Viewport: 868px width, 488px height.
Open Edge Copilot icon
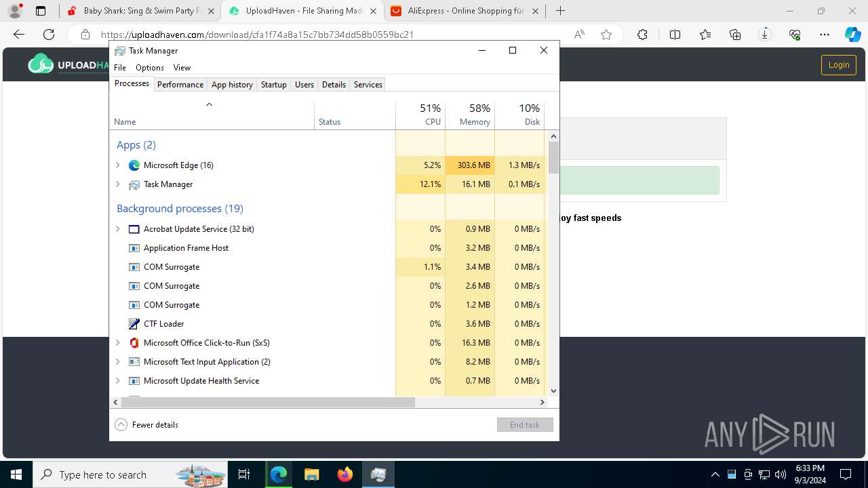pos(852,35)
